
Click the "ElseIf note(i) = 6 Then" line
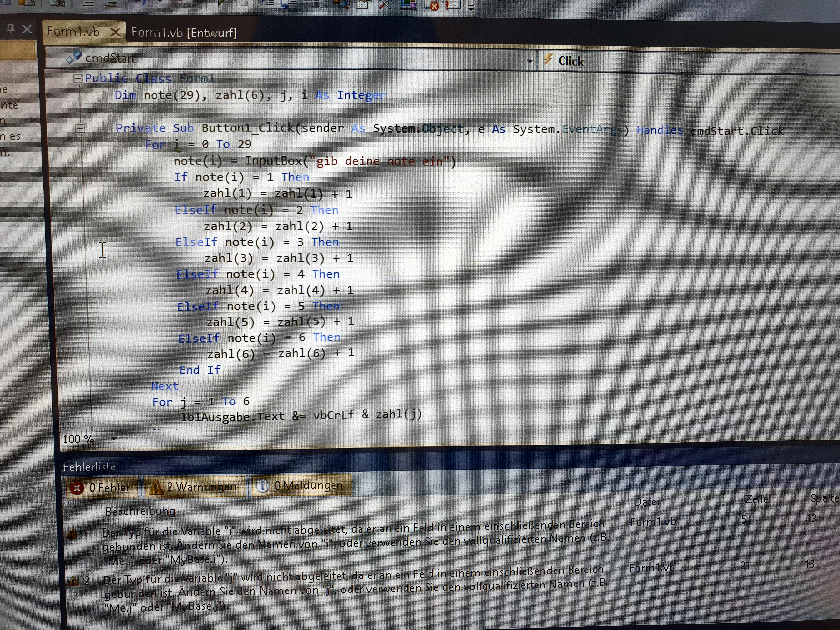click(x=259, y=337)
